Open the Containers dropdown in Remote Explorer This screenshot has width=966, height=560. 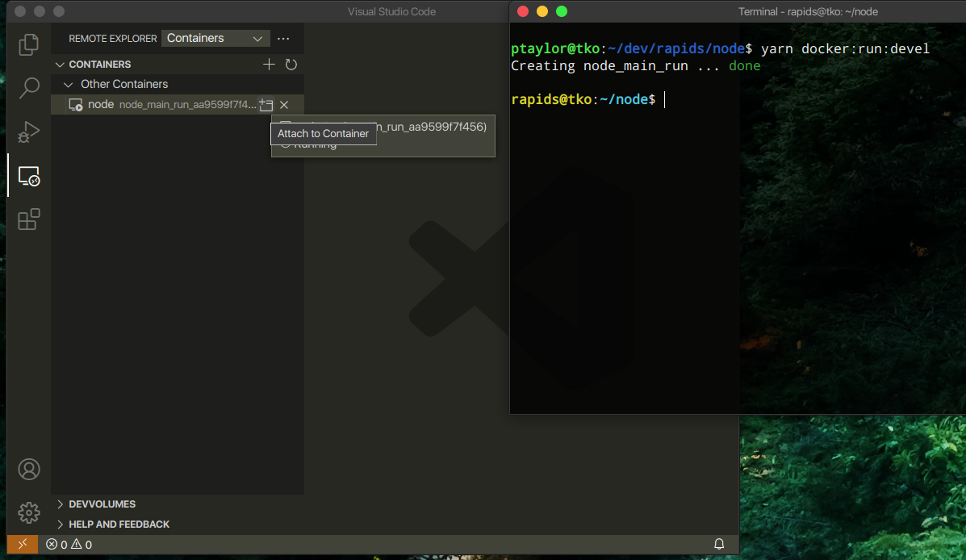point(215,38)
